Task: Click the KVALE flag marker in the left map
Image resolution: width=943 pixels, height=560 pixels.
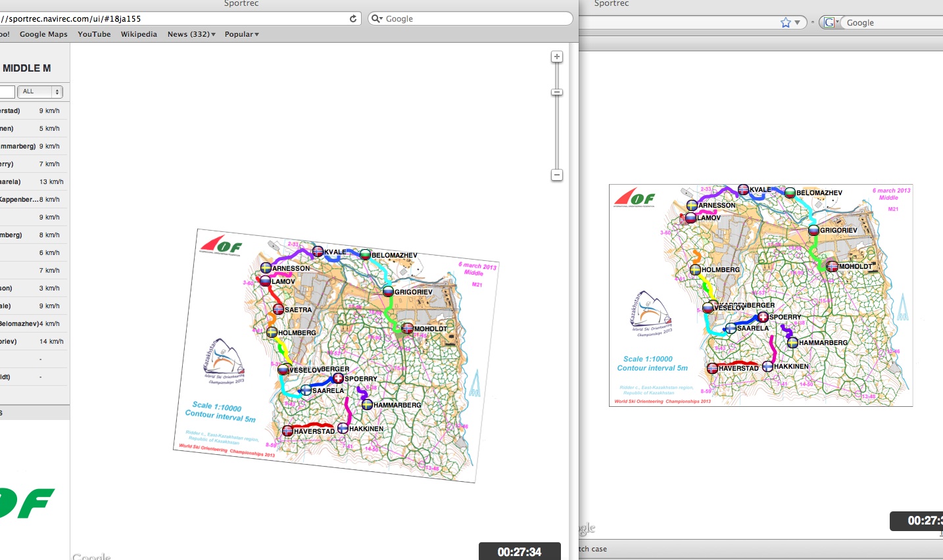Action: tap(318, 252)
